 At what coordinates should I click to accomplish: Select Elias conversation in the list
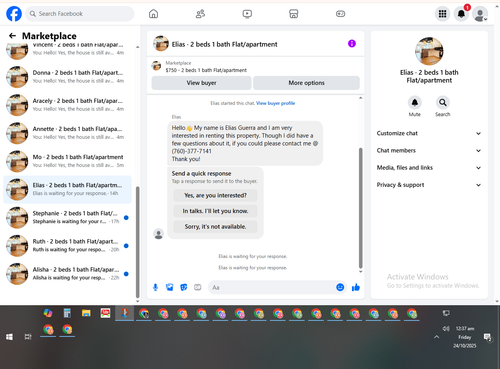click(x=68, y=189)
